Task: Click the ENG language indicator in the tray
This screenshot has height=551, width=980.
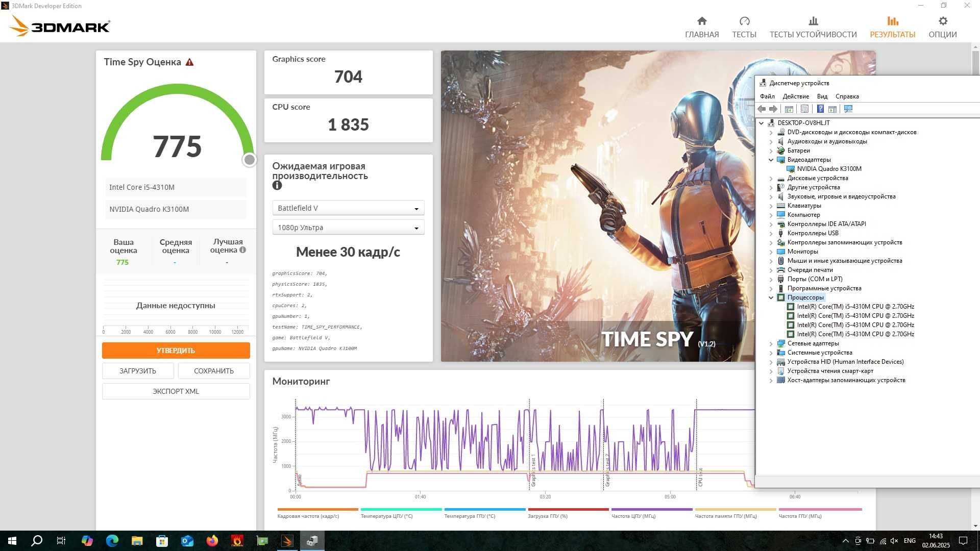Action: pyautogui.click(x=910, y=541)
